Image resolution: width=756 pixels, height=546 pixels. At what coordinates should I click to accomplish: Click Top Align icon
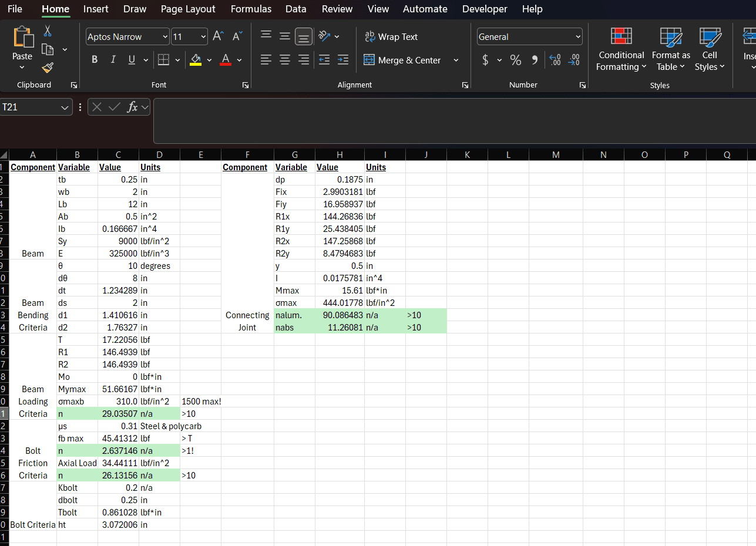(x=266, y=36)
